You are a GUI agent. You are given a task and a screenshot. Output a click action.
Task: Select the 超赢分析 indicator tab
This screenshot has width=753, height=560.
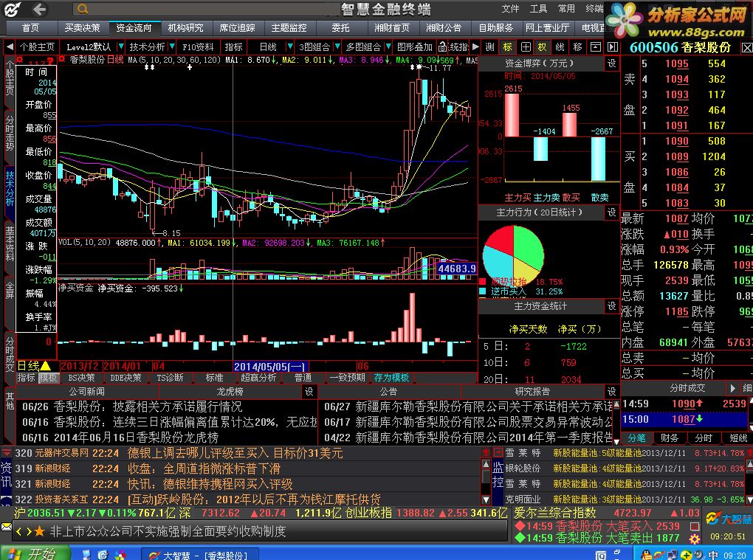pyautogui.click(x=258, y=378)
